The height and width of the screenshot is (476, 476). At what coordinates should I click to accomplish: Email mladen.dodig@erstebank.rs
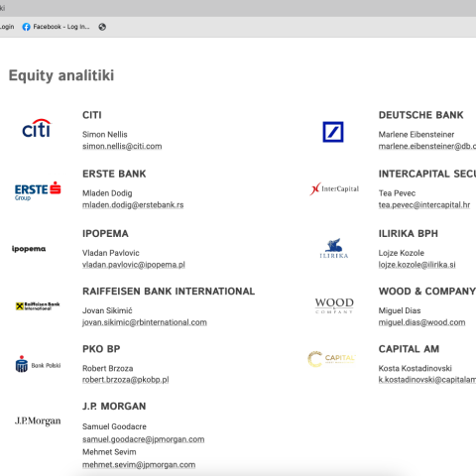133,205
